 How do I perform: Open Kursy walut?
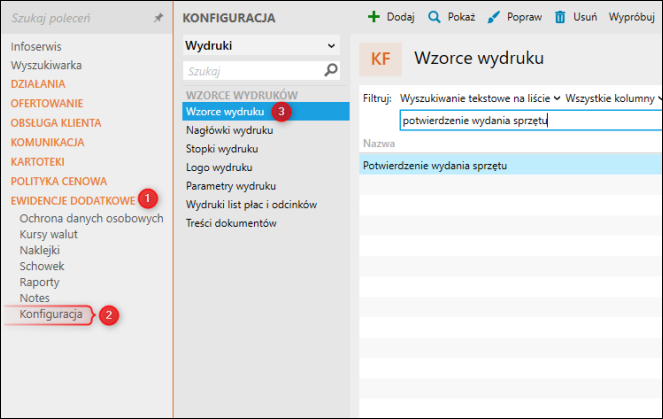(49, 234)
